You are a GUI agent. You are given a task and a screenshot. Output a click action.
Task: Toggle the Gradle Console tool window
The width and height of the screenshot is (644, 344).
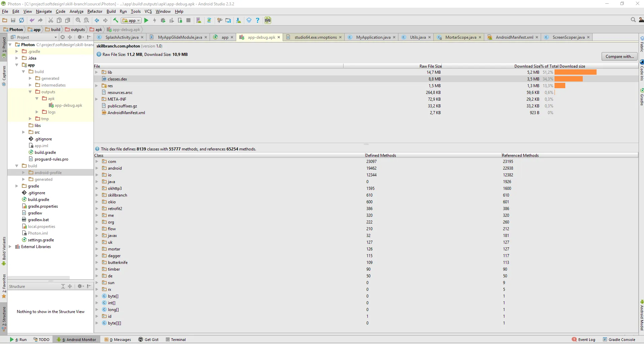(x=619, y=340)
